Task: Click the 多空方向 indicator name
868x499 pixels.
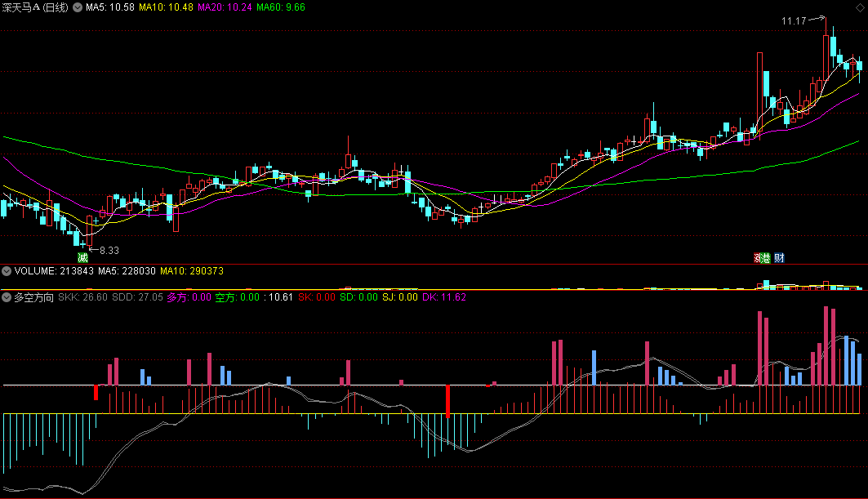Action: 33,297
